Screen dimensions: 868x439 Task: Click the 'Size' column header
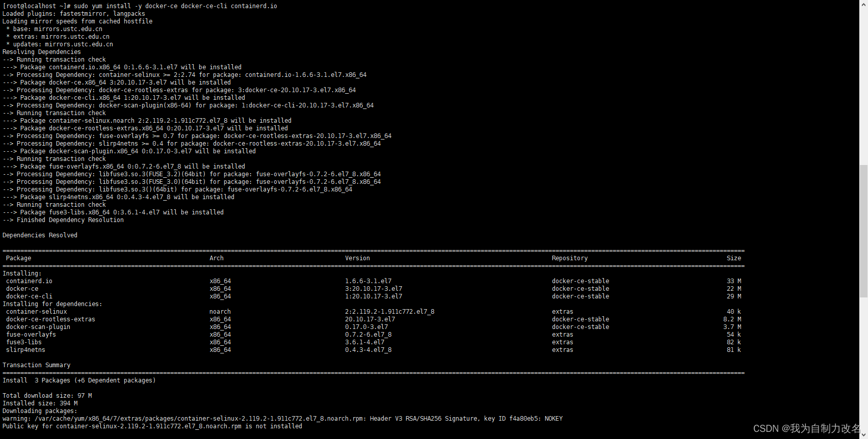734,258
